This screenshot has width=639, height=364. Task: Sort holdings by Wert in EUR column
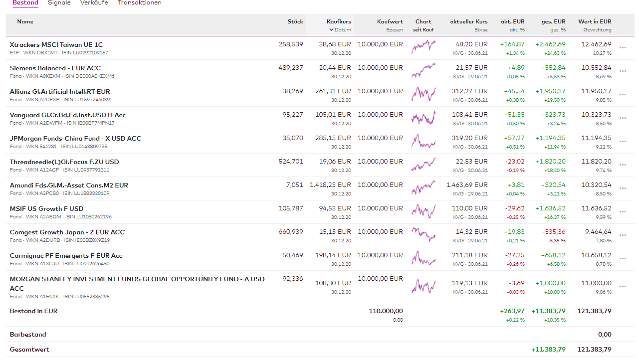[x=595, y=21]
